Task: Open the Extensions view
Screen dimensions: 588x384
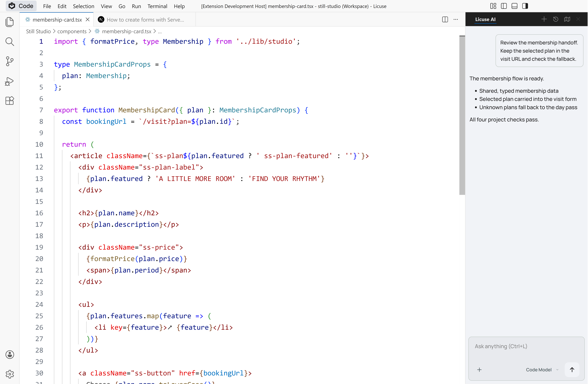Action: (10, 101)
